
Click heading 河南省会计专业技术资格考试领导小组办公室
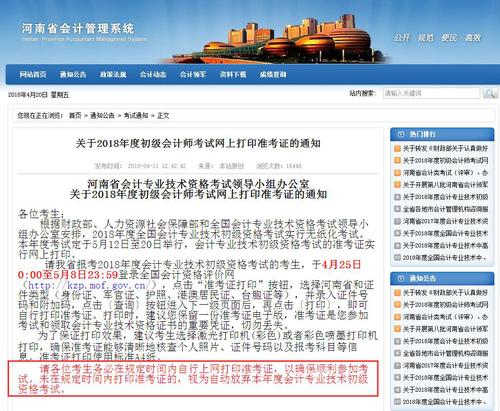pos(198,184)
